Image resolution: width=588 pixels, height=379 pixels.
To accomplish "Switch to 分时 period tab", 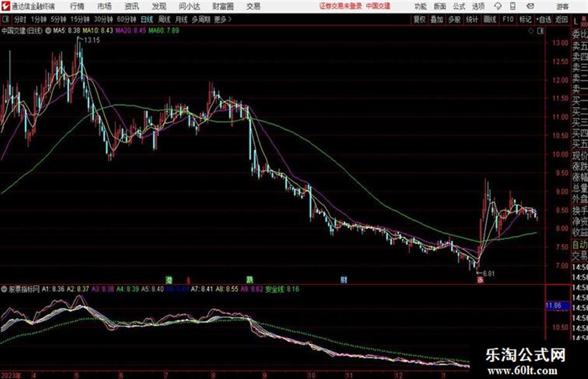I will click(21, 19).
